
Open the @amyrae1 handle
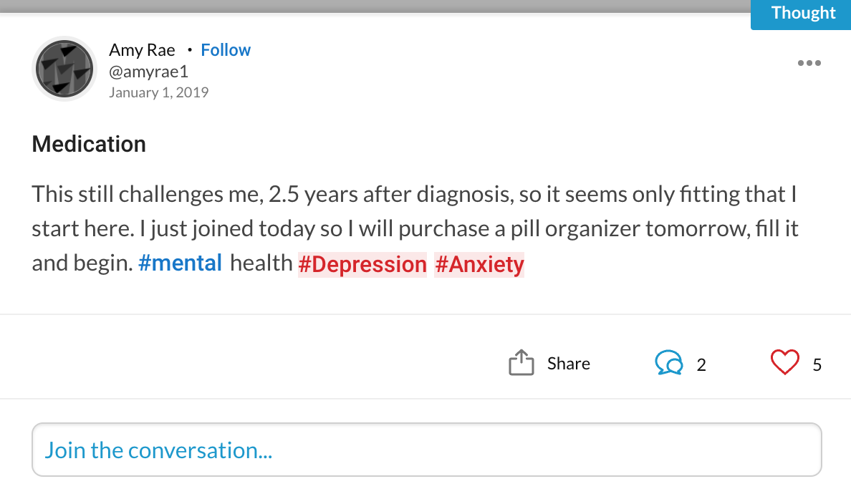[149, 72]
